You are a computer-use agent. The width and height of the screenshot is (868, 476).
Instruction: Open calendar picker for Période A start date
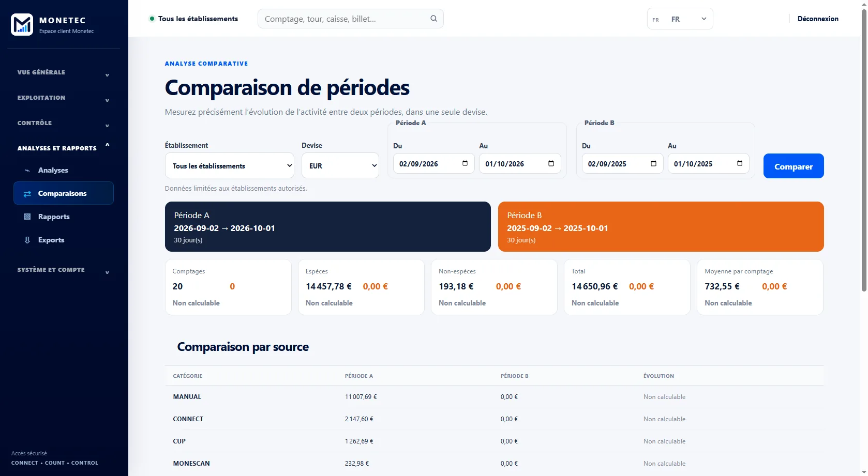[x=465, y=163]
